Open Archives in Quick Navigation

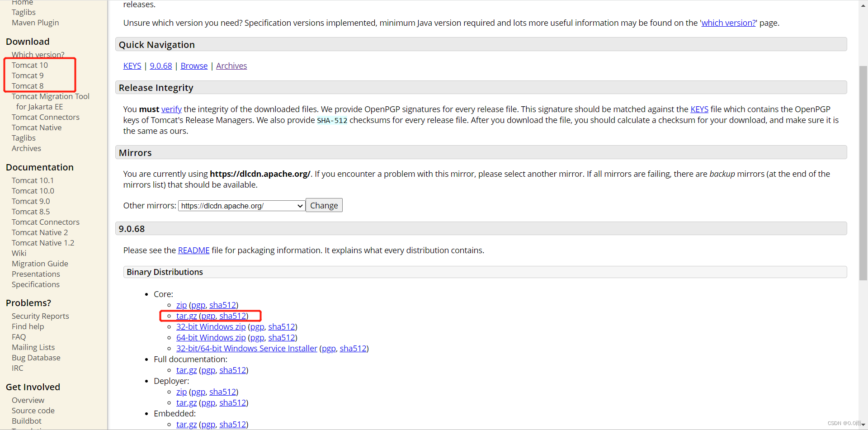[x=231, y=66]
